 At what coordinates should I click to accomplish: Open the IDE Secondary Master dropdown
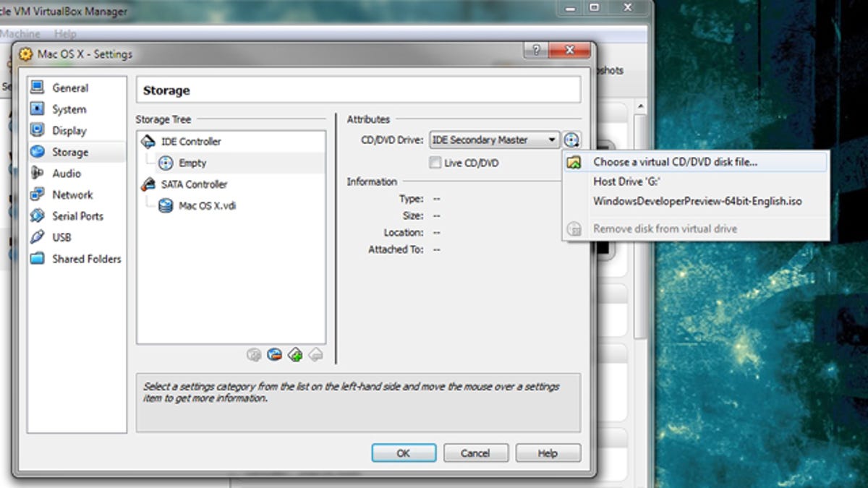click(x=495, y=140)
